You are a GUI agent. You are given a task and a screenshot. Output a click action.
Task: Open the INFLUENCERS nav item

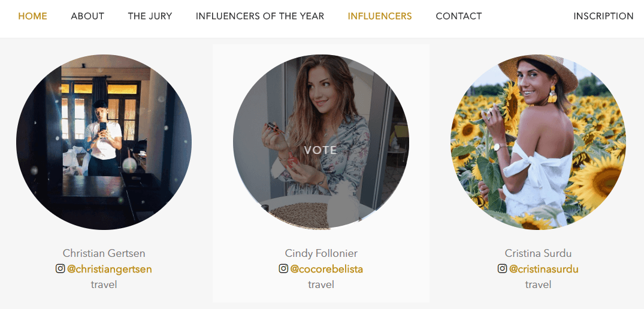pyautogui.click(x=380, y=16)
